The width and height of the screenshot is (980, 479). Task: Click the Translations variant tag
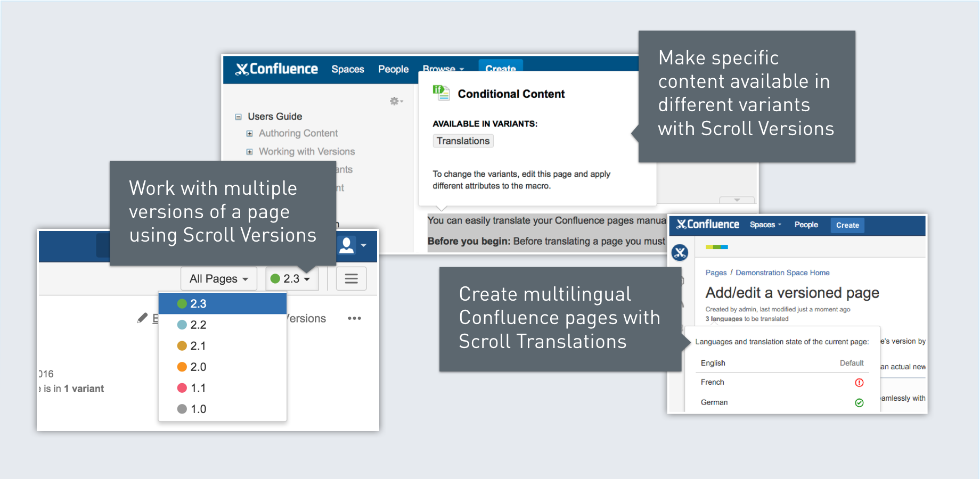coord(463,141)
